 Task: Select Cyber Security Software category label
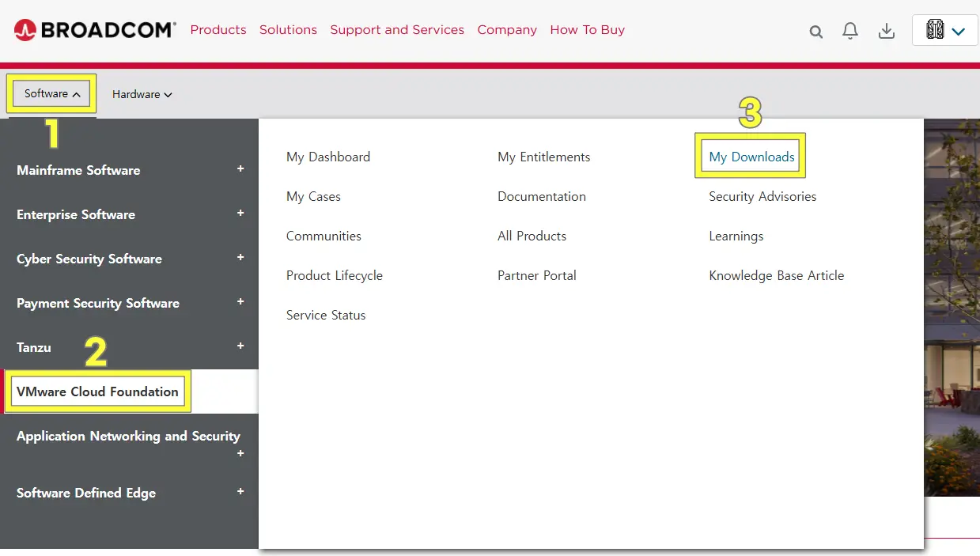point(89,259)
